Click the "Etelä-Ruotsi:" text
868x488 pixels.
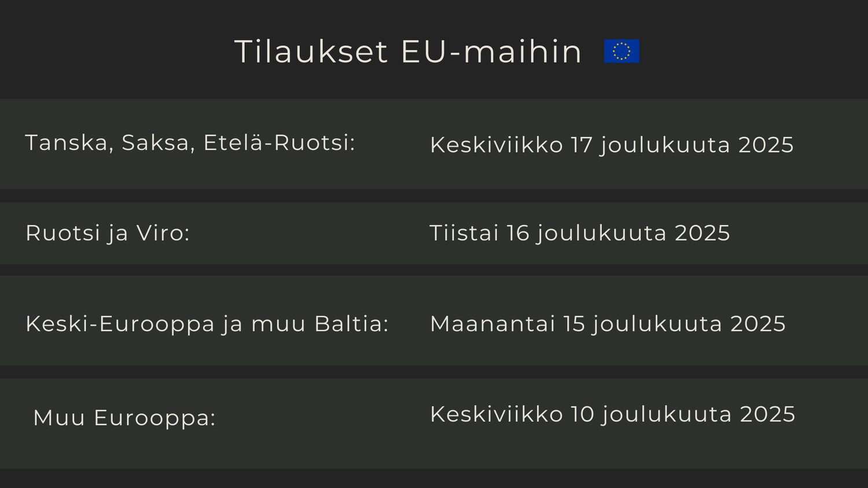click(279, 143)
